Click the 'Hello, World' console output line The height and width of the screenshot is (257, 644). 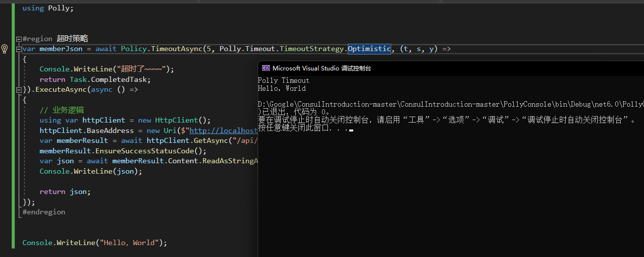pos(282,88)
